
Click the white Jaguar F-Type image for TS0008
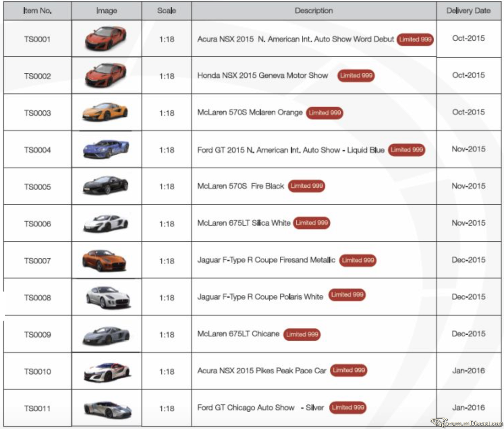[108, 297]
